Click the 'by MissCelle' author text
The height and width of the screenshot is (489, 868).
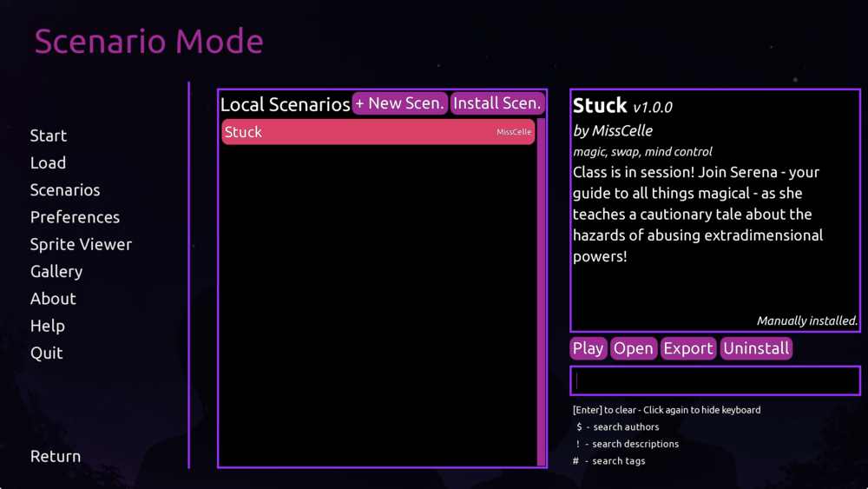[x=613, y=130]
